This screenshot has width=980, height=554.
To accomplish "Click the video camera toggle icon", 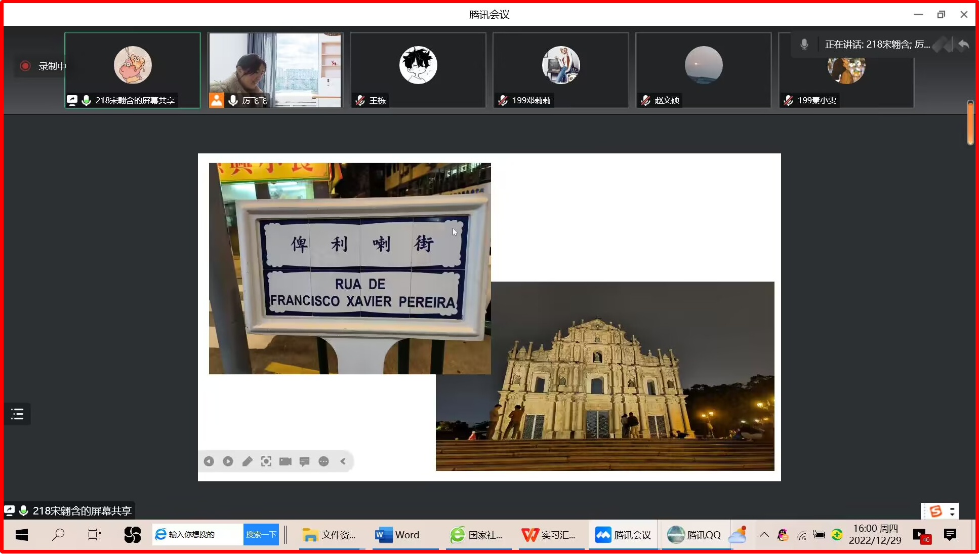I will (284, 461).
